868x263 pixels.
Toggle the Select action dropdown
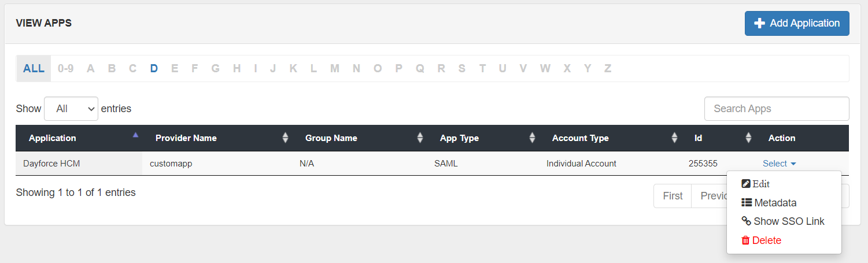click(779, 164)
